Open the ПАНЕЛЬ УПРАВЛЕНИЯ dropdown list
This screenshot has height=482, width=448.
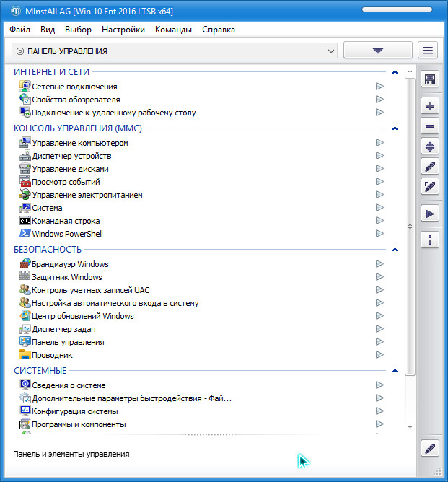click(175, 51)
